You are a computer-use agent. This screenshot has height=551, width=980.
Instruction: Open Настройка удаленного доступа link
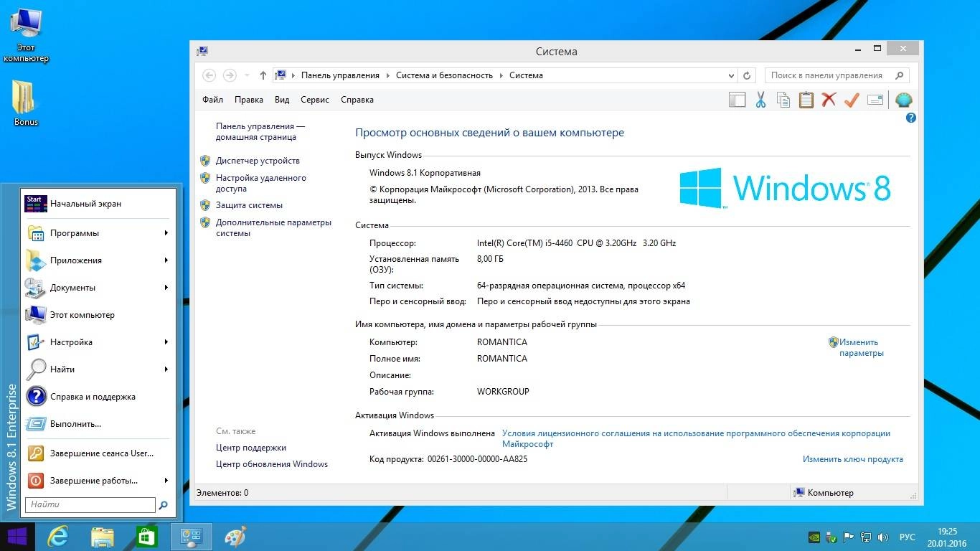point(261,184)
